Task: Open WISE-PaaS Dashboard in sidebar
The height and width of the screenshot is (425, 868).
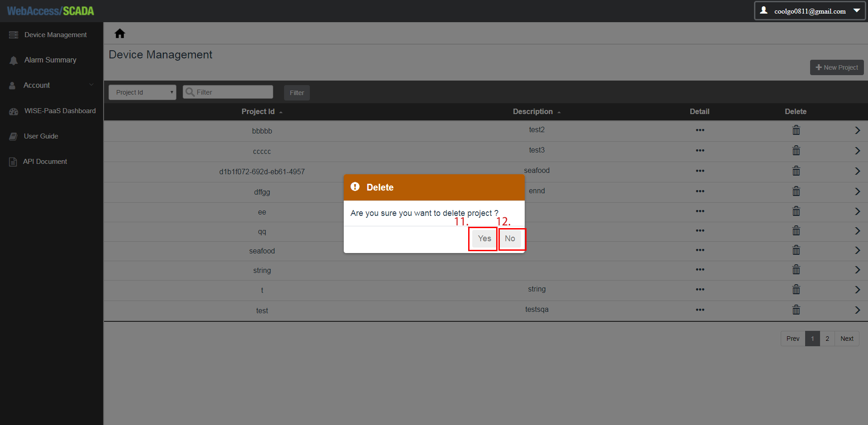Action: pyautogui.click(x=60, y=111)
